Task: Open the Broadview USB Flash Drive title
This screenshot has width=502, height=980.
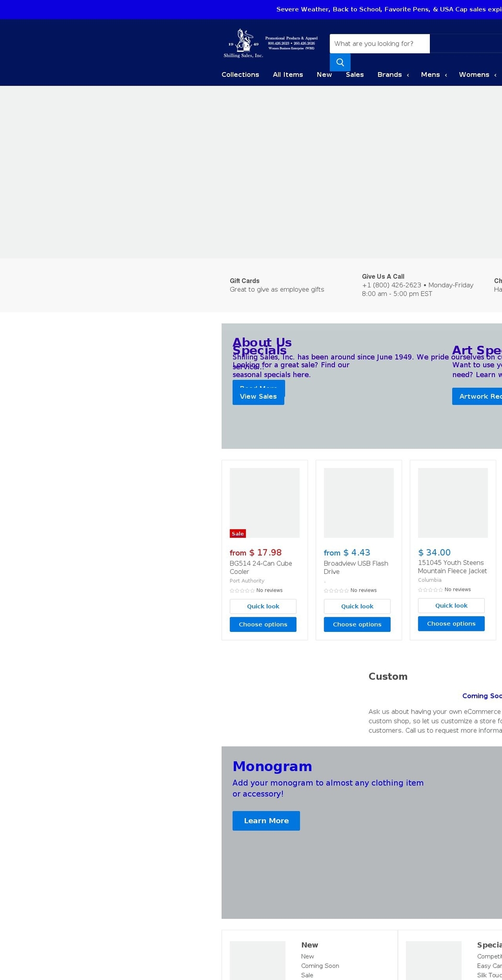Action: click(x=356, y=568)
